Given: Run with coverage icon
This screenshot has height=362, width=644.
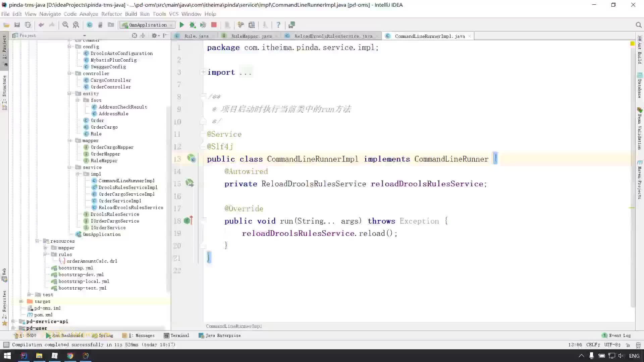Looking at the screenshot, I should (203, 25).
